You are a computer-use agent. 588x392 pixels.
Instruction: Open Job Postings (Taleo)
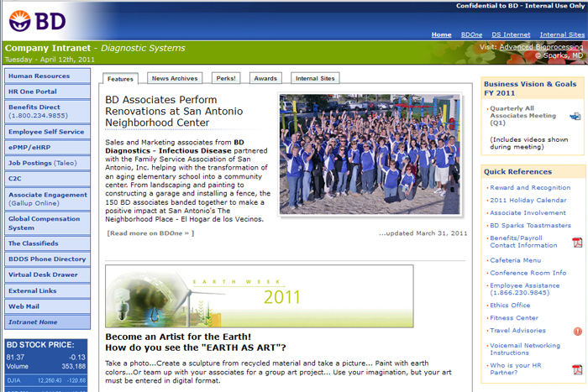[47, 163]
